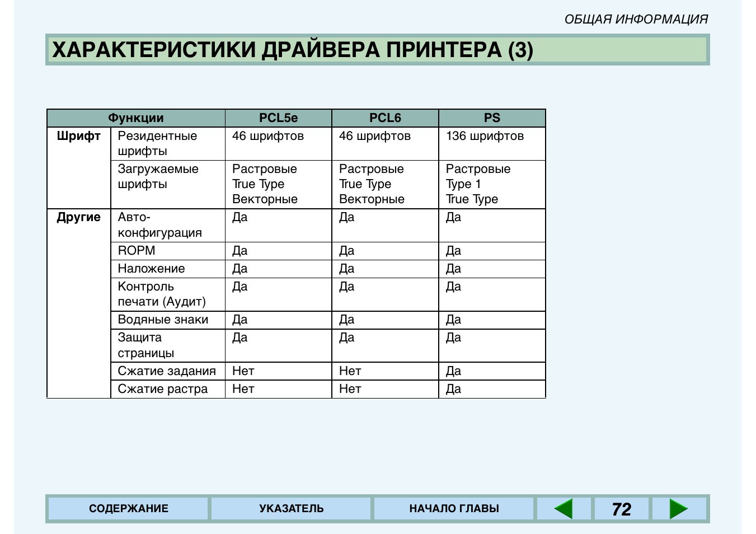Select the PCL5e column header
756x534 pixels.
[278, 118]
